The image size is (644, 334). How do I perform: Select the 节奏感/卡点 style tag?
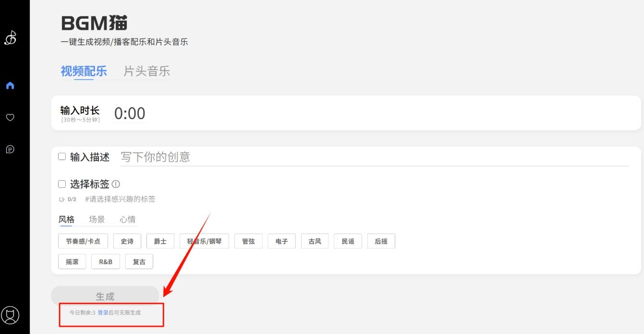point(83,241)
